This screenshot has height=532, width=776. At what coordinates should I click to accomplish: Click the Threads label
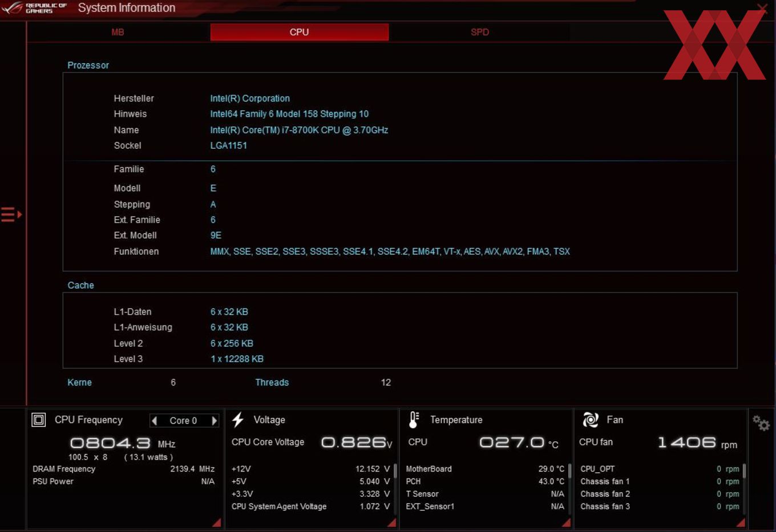click(x=272, y=383)
